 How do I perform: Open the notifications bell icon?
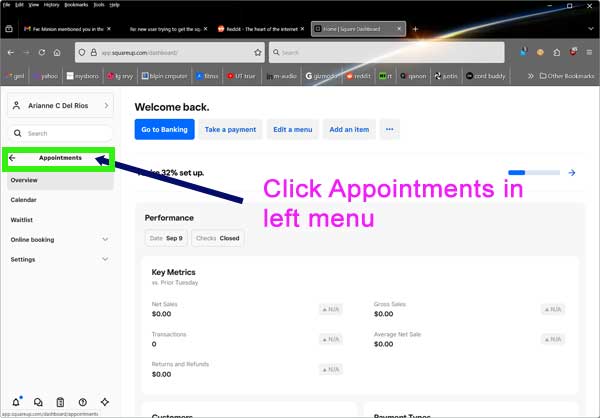tap(16, 402)
